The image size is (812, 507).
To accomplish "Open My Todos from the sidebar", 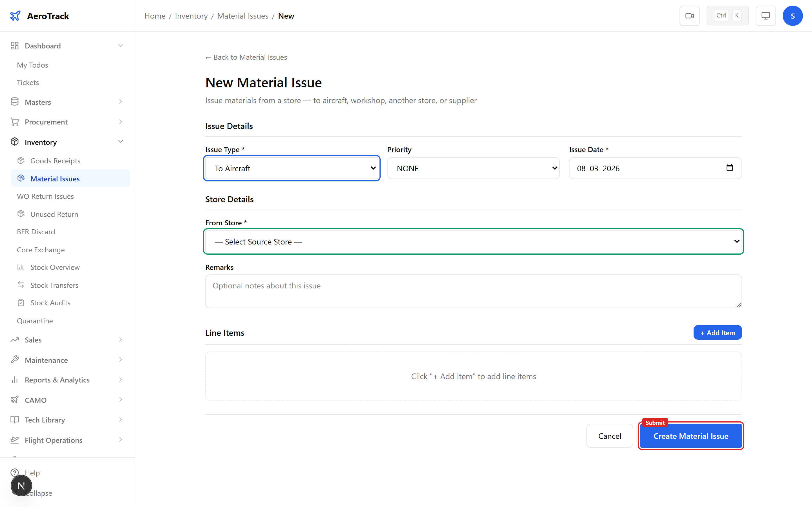I will 32,65.
